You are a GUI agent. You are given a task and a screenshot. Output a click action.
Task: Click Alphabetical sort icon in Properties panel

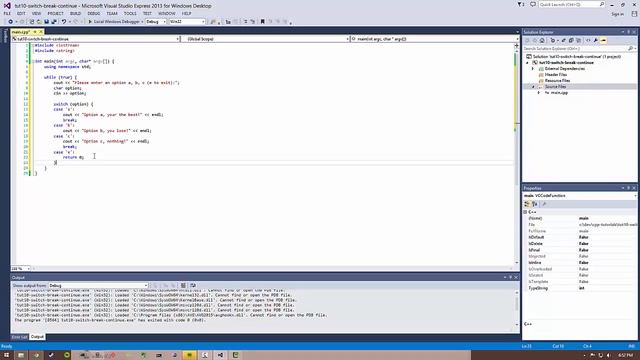(x=535, y=204)
